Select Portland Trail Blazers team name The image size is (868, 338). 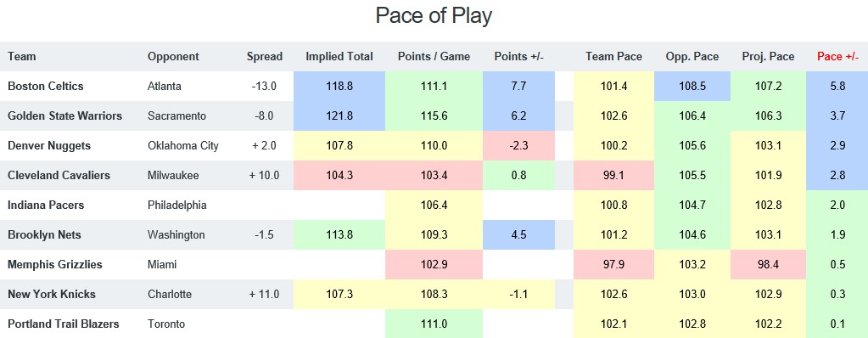(x=64, y=324)
